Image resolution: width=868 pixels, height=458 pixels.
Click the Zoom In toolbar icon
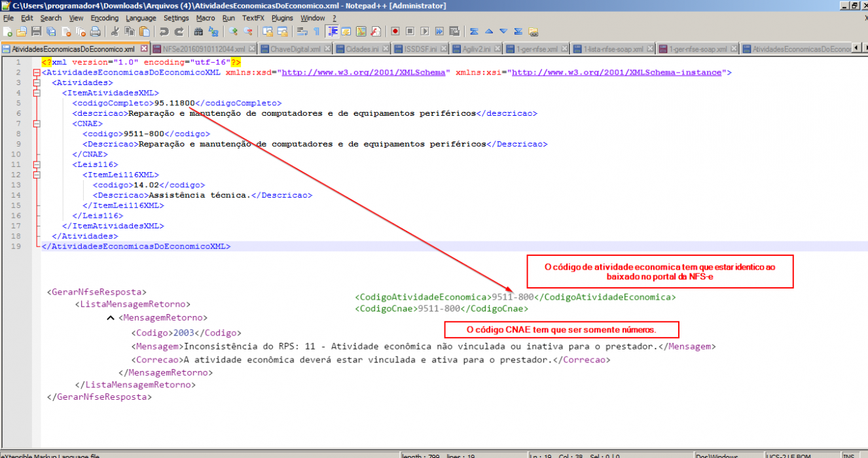click(234, 31)
